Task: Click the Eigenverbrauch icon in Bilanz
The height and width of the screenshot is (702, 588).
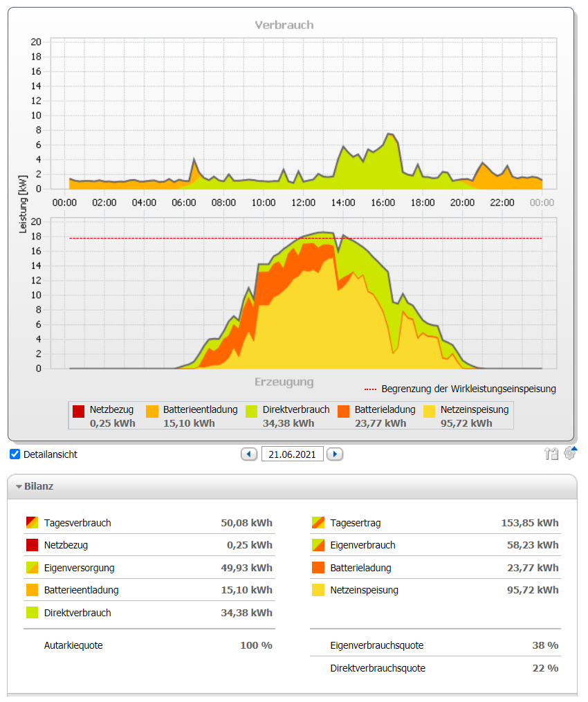Action: point(318,545)
